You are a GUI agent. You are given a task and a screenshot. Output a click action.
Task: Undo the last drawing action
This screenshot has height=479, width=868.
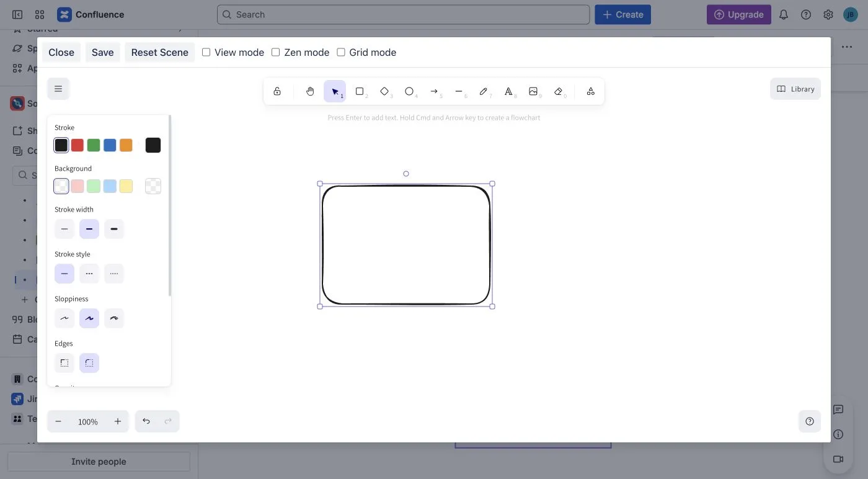click(146, 421)
